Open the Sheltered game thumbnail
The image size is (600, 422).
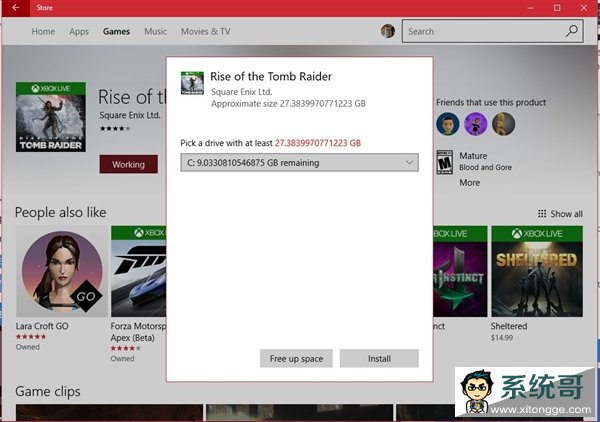tap(537, 271)
